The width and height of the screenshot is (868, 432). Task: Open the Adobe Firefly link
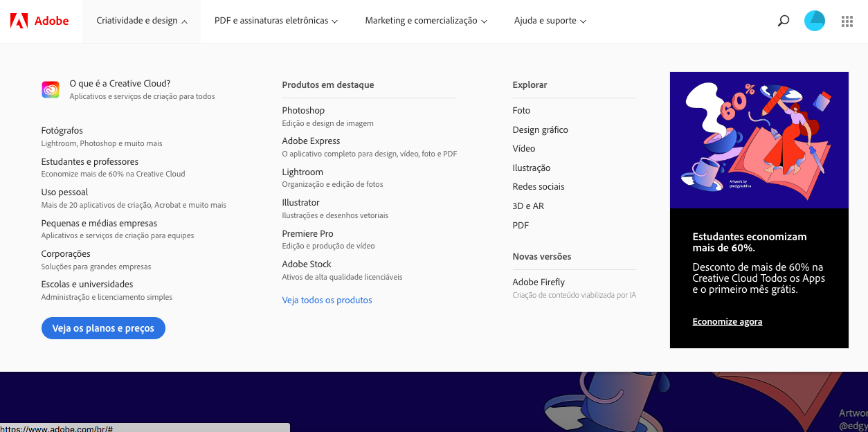coord(539,282)
